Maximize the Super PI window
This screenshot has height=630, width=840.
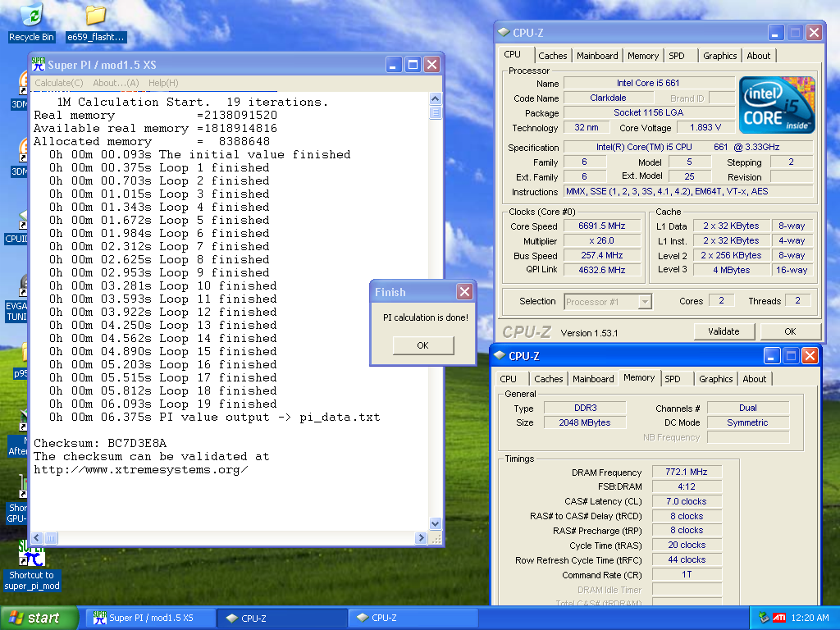413,65
